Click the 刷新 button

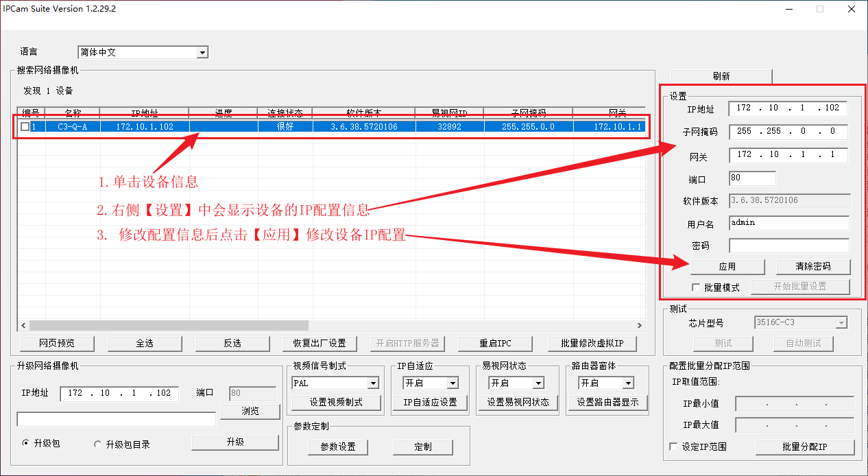(x=721, y=76)
